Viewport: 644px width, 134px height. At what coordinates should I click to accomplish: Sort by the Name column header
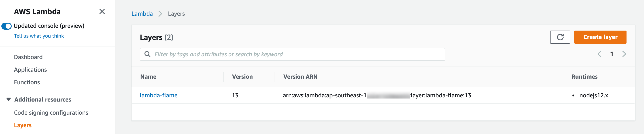[148, 77]
